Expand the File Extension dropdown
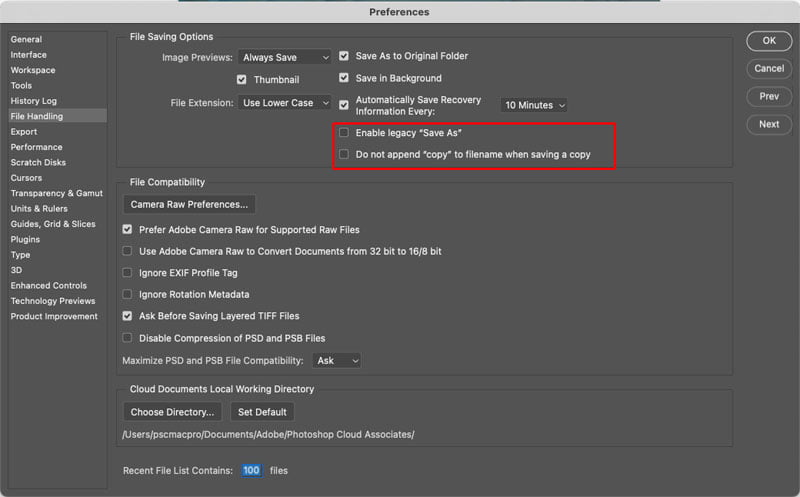This screenshot has height=497, width=800. pyautogui.click(x=285, y=103)
